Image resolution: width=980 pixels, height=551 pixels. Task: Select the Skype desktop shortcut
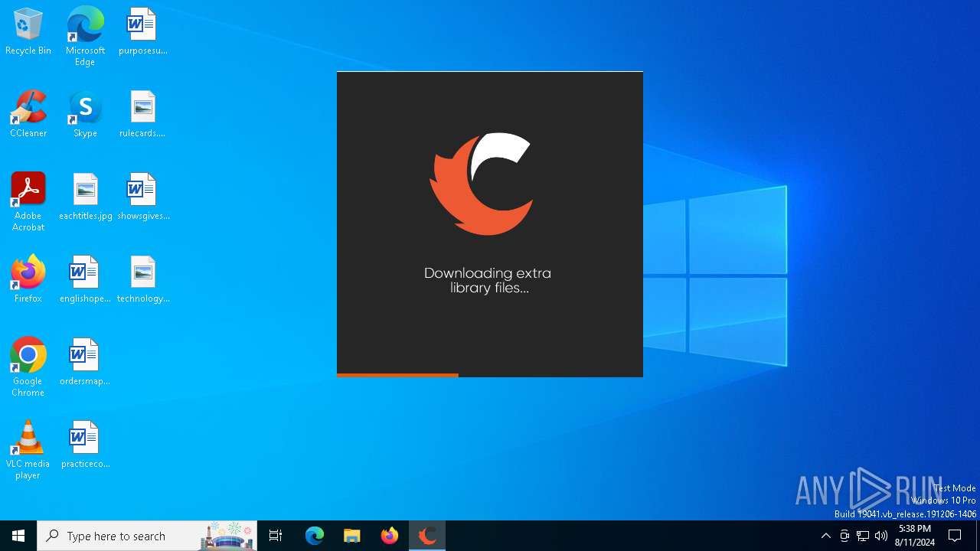coord(85,115)
